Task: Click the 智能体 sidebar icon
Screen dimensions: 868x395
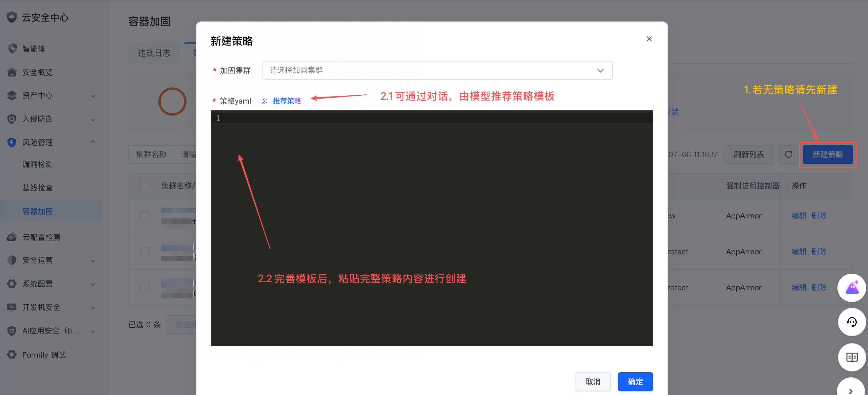Action: click(12, 49)
